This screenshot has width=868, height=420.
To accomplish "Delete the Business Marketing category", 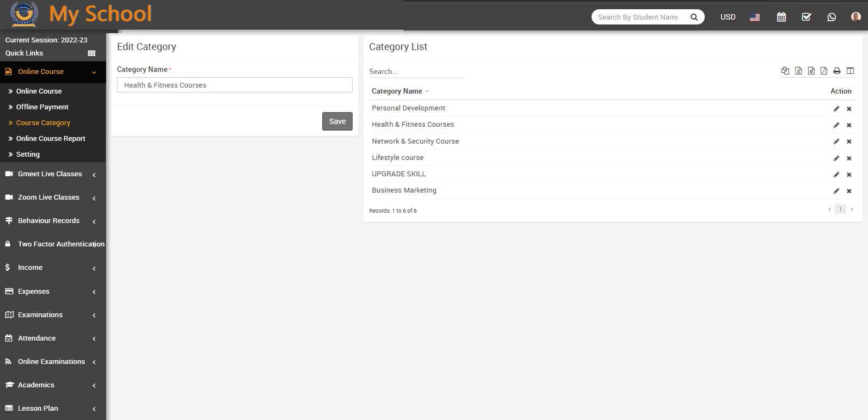I will 849,191.
